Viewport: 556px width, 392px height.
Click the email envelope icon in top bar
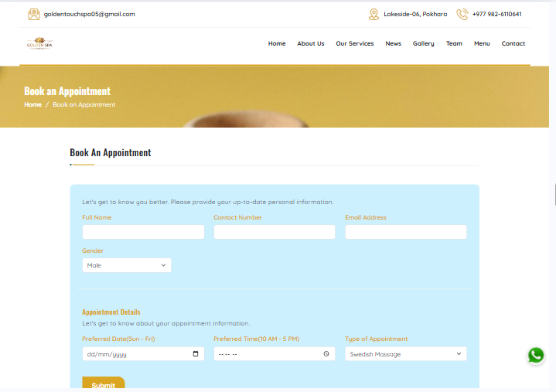coord(34,14)
